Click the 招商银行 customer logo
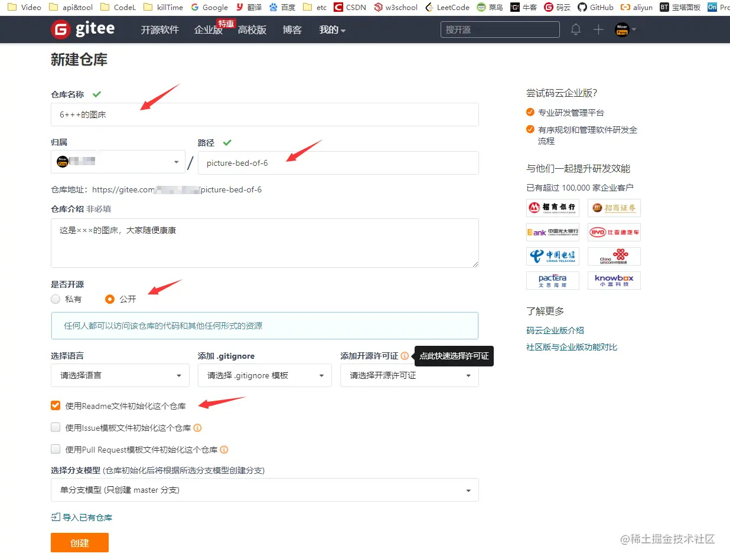The image size is (730, 560). click(x=553, y=208)
